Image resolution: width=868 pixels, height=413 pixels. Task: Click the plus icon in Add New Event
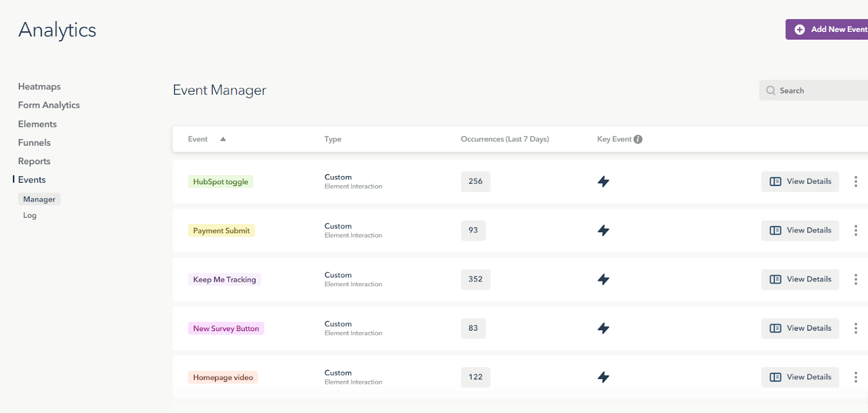(800, 29)
